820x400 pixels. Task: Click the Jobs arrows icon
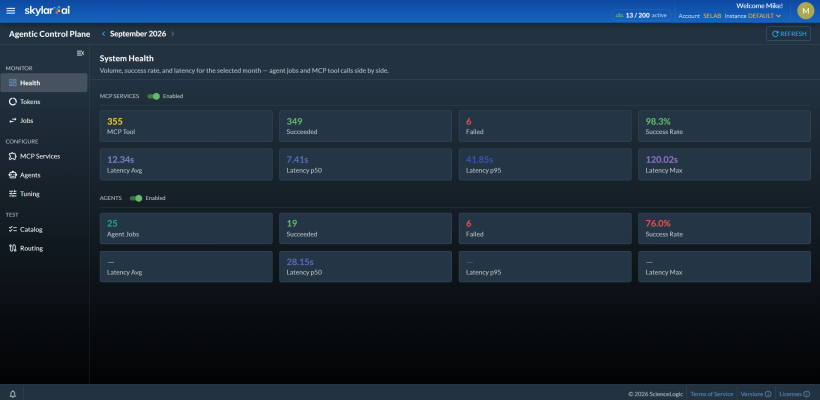coord(13,120)
